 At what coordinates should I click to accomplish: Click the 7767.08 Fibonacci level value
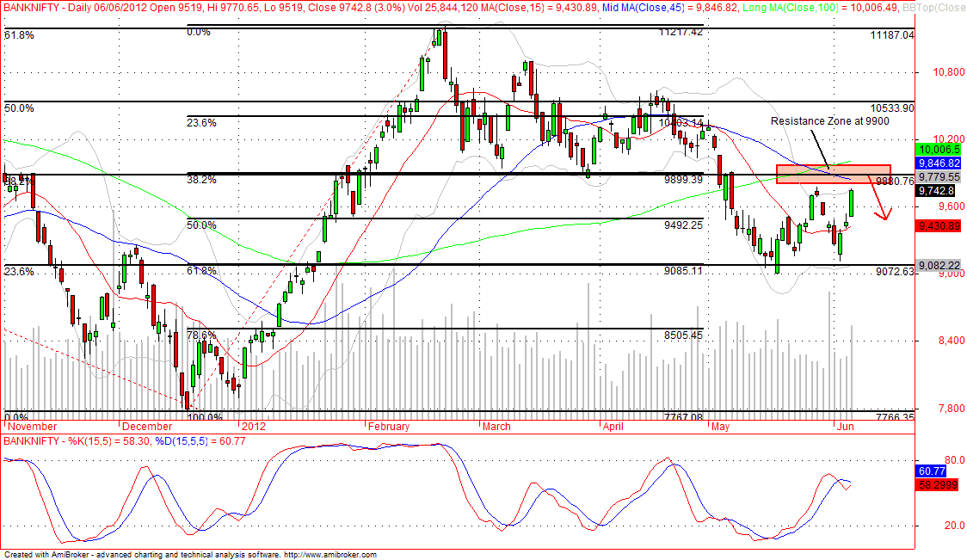(x=683, y=417)
